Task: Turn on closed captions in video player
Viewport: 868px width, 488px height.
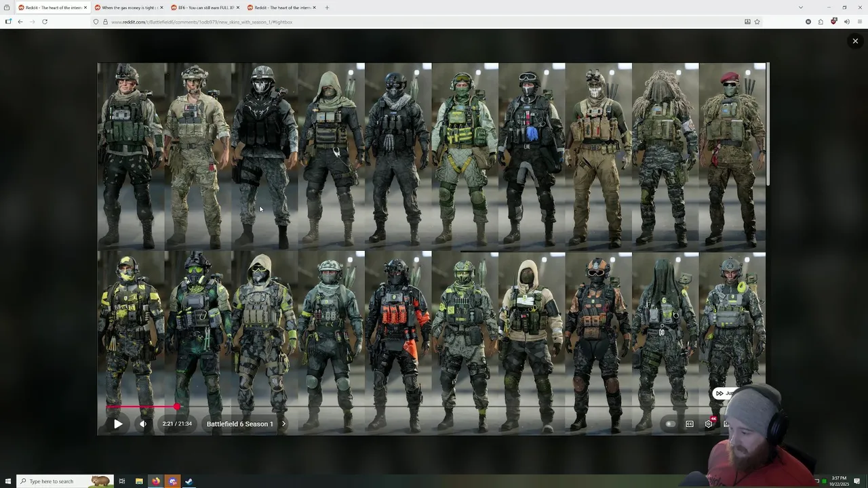Action: point(690,424)
